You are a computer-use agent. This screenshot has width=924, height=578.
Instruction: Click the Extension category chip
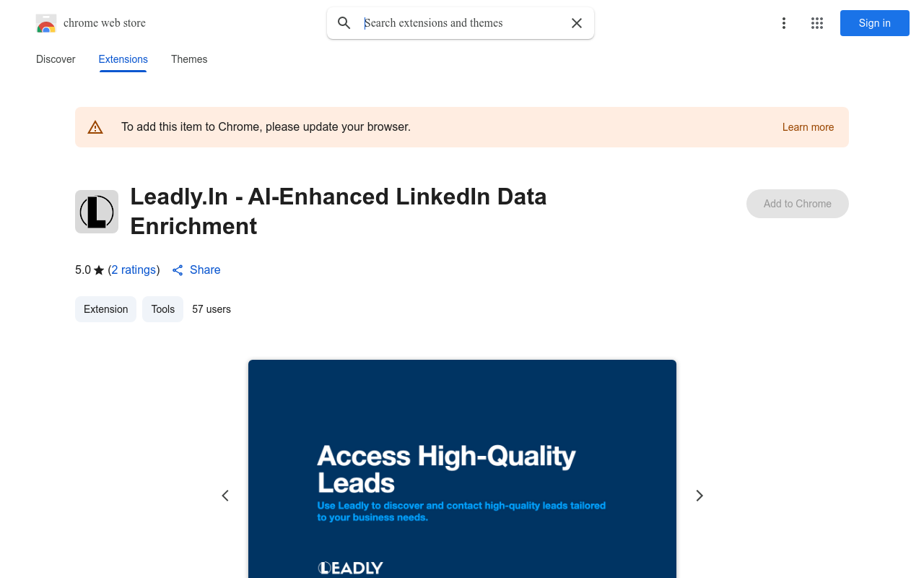click(x=105, y=309)
